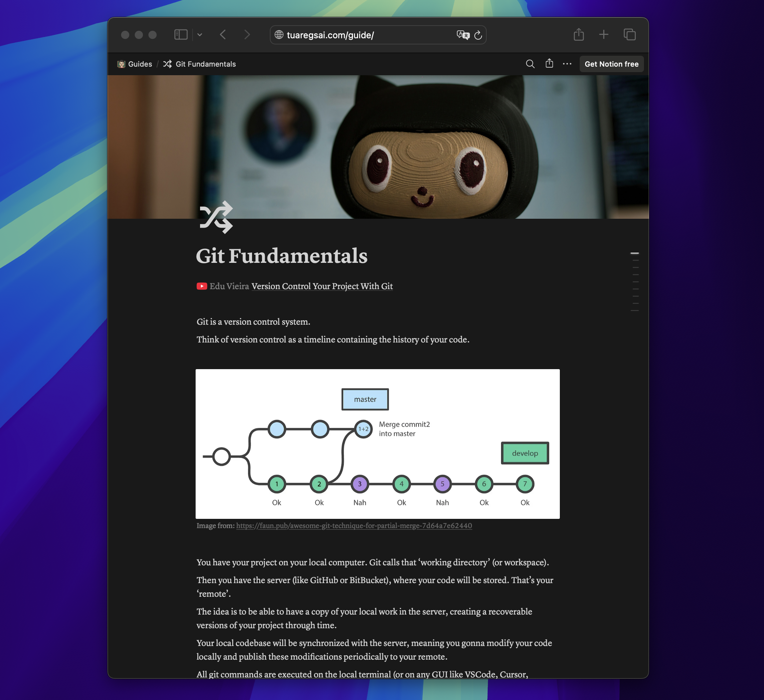Open the translate page icon

[463, 35]
